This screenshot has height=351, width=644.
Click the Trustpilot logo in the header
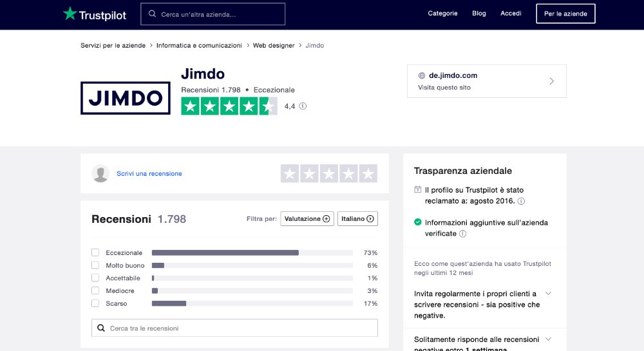point(95,14)
